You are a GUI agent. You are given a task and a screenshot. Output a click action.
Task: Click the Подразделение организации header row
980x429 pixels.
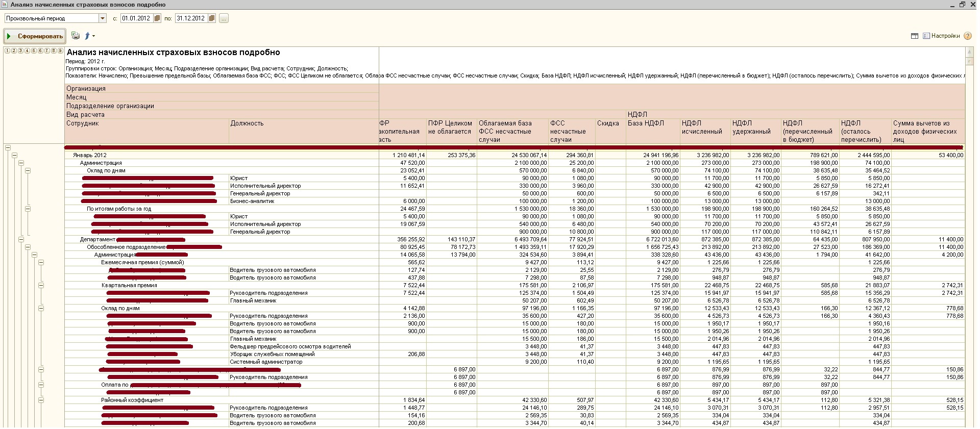(x=222, y=106)
